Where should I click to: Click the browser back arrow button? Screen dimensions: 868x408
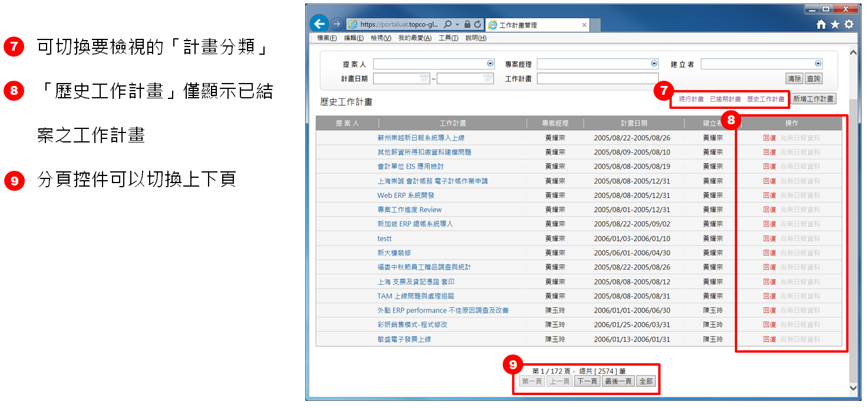point(319,24)
